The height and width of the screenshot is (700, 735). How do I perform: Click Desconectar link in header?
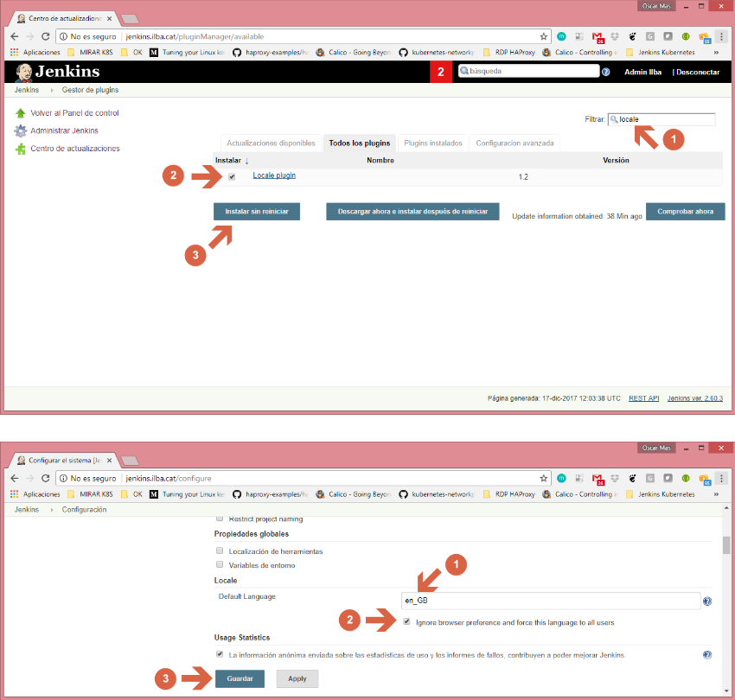coord(698,72)
